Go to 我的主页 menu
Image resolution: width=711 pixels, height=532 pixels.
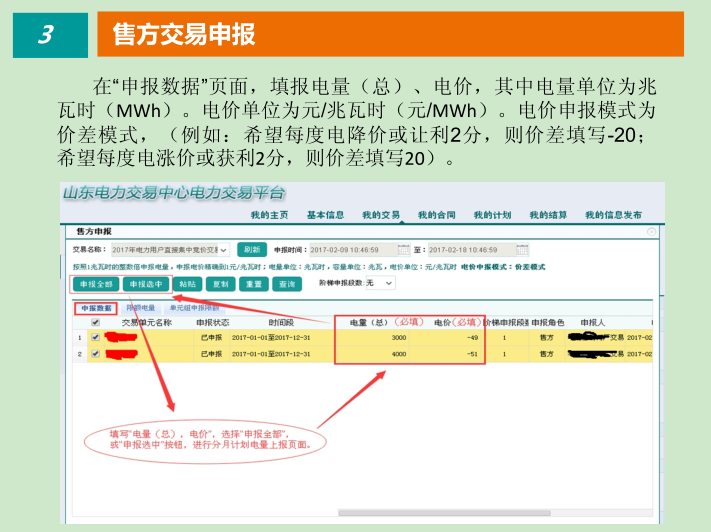pyautogui.click(x=269, y=215)
